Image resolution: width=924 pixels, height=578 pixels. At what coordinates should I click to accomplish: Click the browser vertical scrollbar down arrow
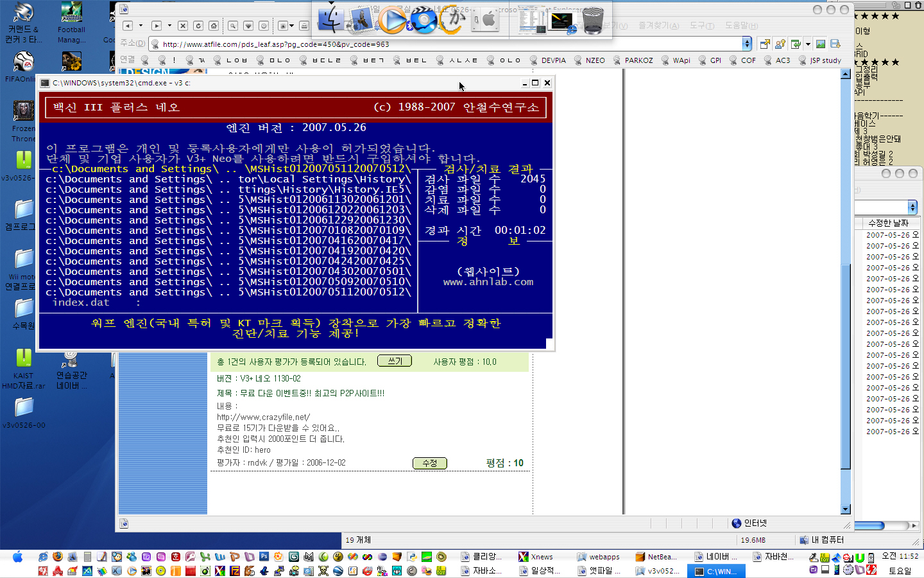coord(845,509)
